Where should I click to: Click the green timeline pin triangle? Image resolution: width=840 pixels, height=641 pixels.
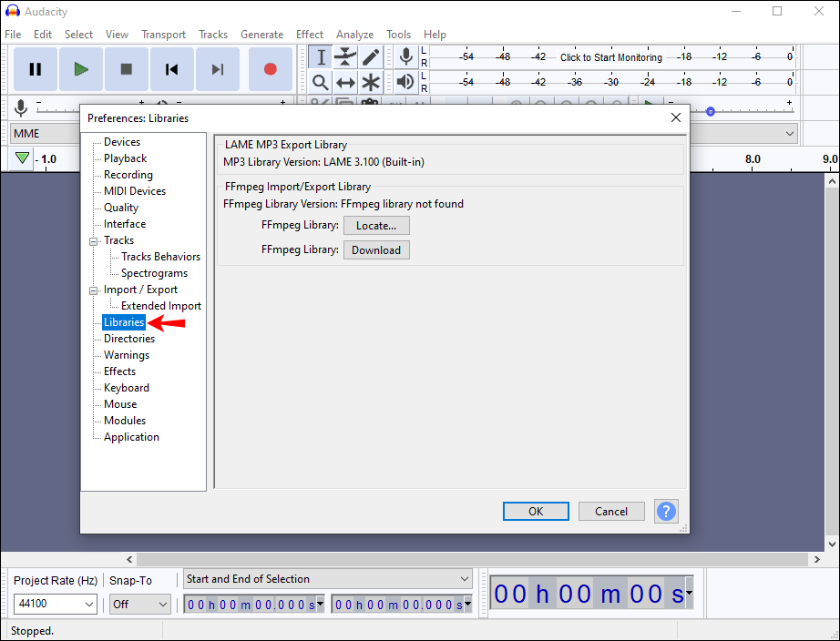pyautogui.click(x=22, y=158)
